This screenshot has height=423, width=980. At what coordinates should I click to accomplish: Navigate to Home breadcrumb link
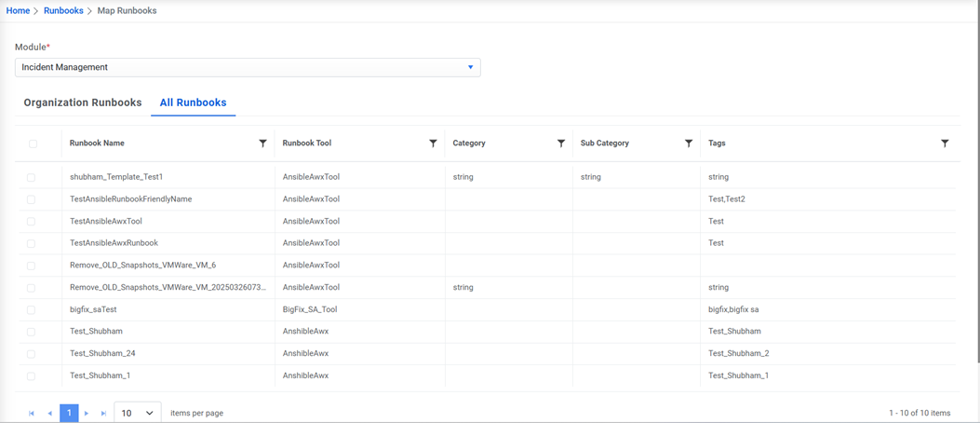pyautogui.click(x=18, y=10)
